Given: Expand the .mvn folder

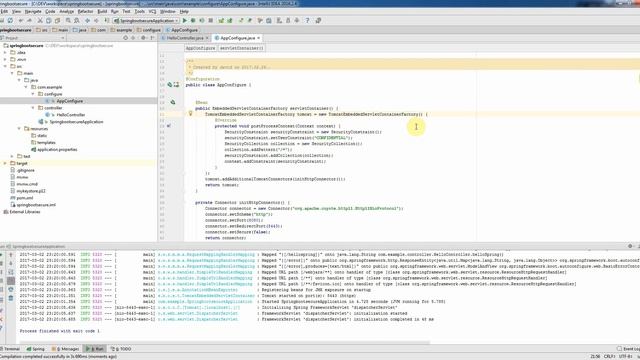Looking at the screenshot, I should 5,60.
